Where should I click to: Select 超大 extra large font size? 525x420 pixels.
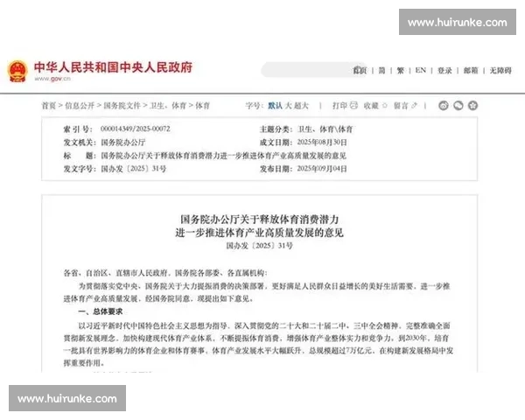click(x=301, y=106)
